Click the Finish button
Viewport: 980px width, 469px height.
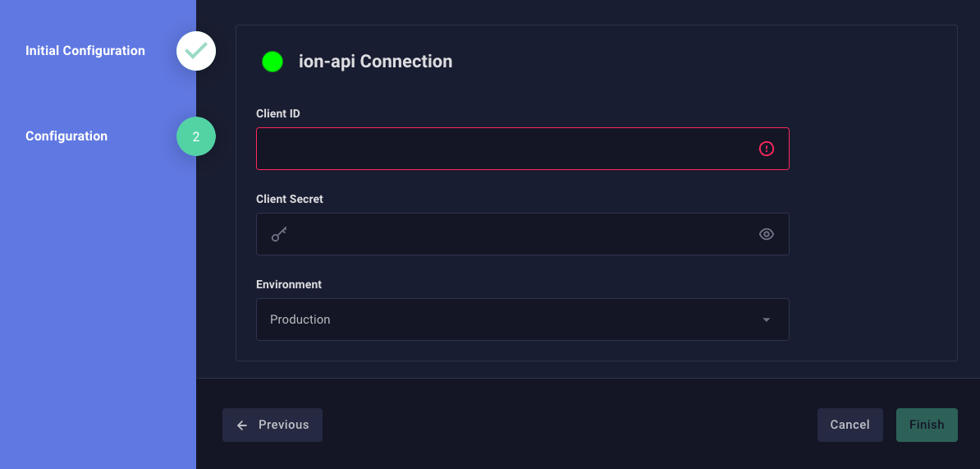[x=927, y=425]
